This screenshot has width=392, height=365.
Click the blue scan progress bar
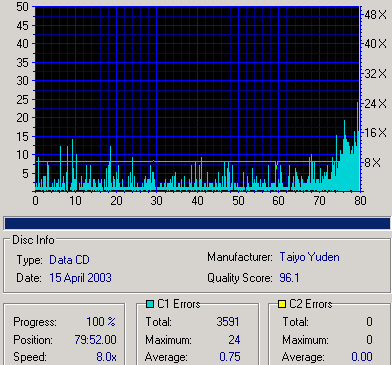[197, 223]
